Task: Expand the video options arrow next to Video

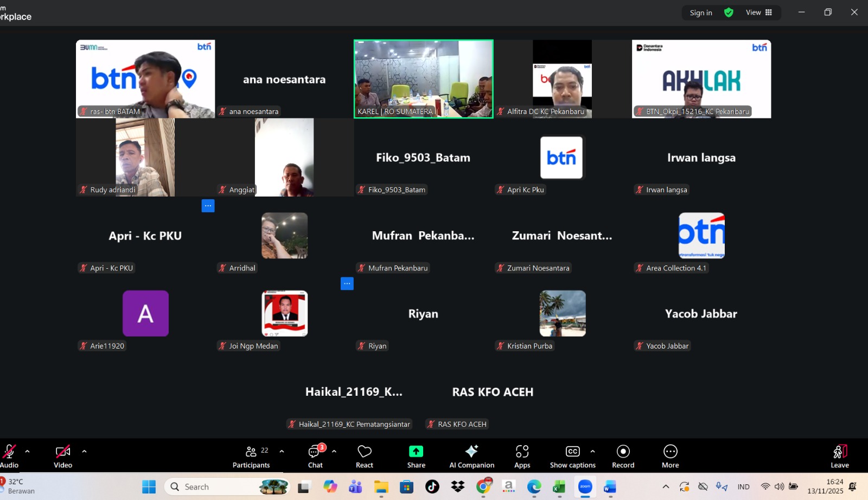Action: pyautogui.click(x=84, y=451)
